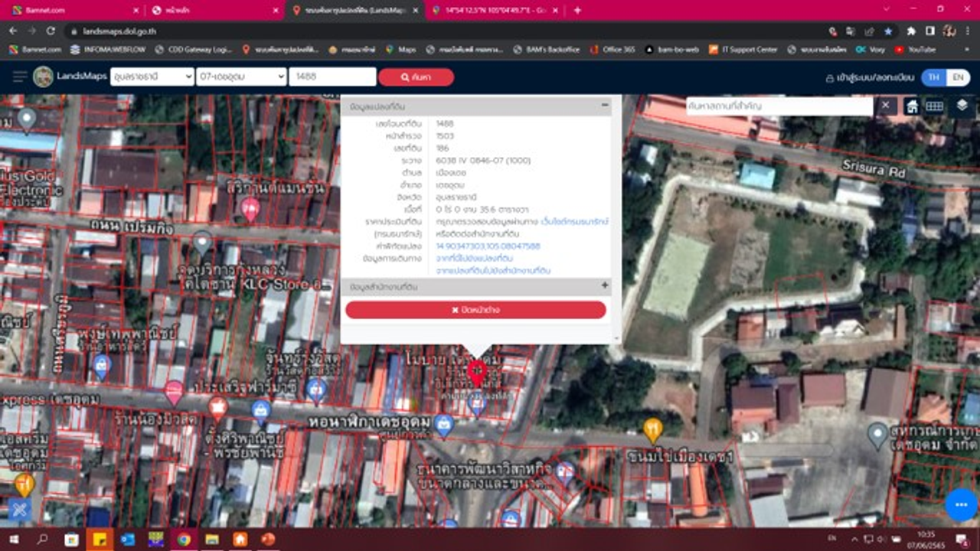Click the red close window button in popup
This screenshot has width=980, height=551.
475,310
